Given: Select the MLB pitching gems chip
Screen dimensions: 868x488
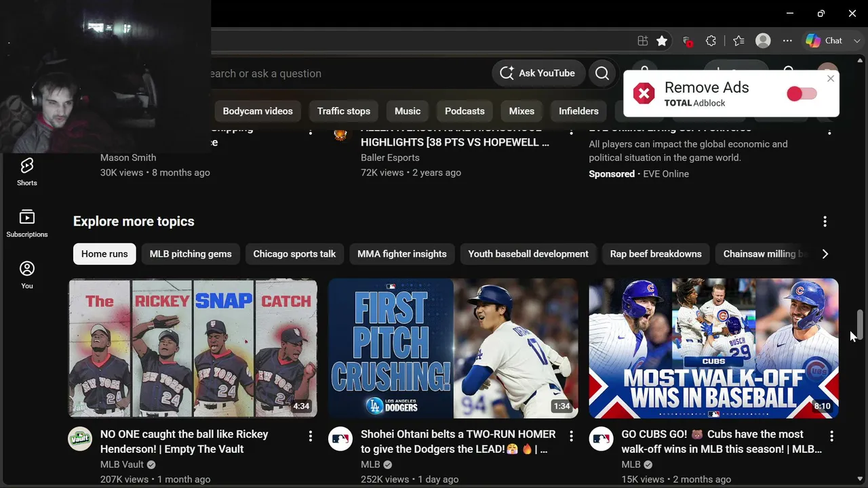Looking at the screenshot, I should (191, 254).
